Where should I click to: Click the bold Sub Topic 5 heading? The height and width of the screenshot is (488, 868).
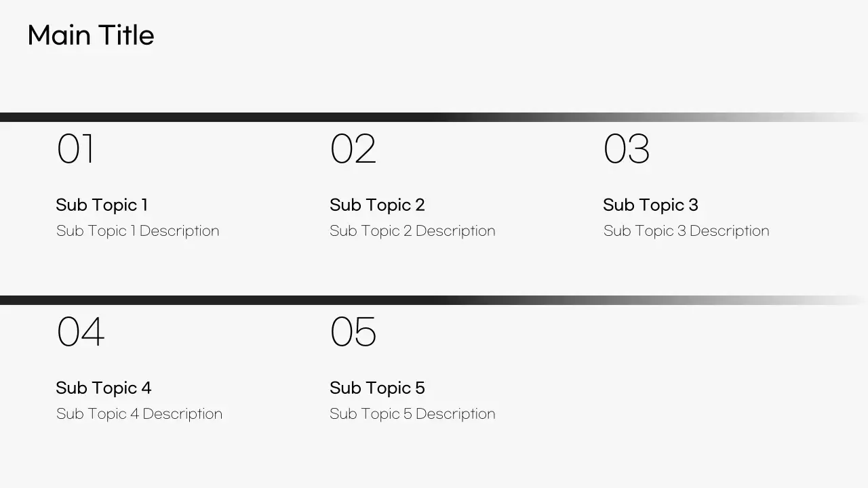coord(377,388)
